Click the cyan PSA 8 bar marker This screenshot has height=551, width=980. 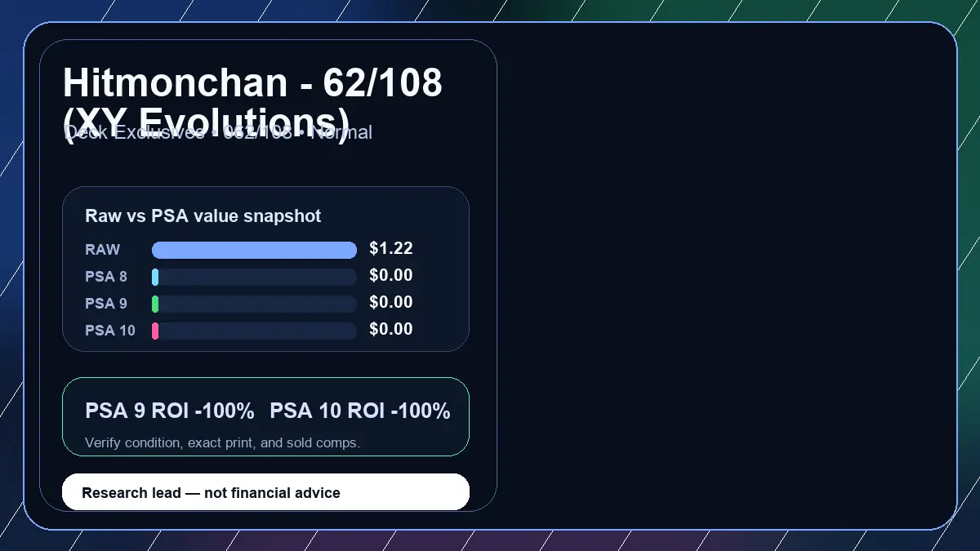[155, 278]
